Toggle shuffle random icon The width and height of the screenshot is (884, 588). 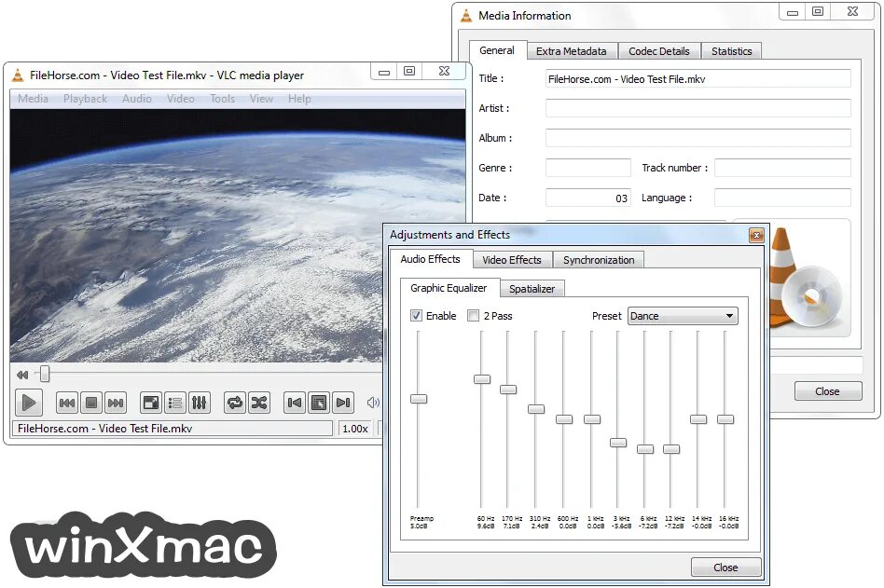[x=259, y=403]
